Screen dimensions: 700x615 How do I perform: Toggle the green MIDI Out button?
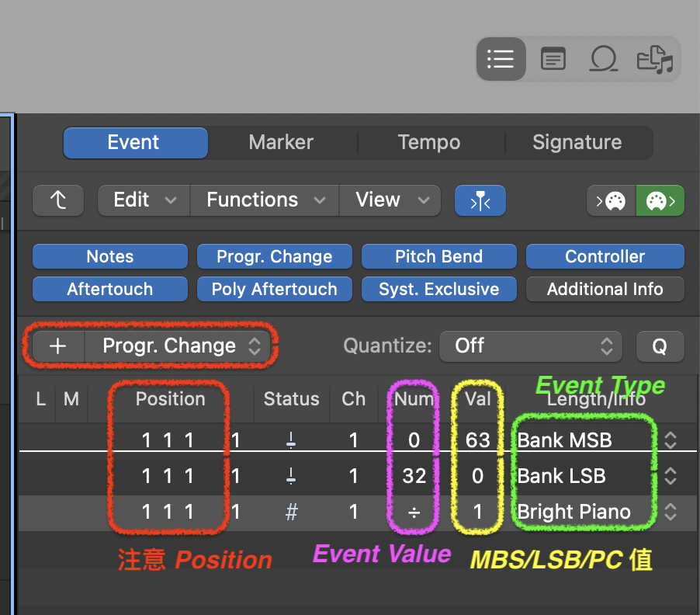pos(660,200)
